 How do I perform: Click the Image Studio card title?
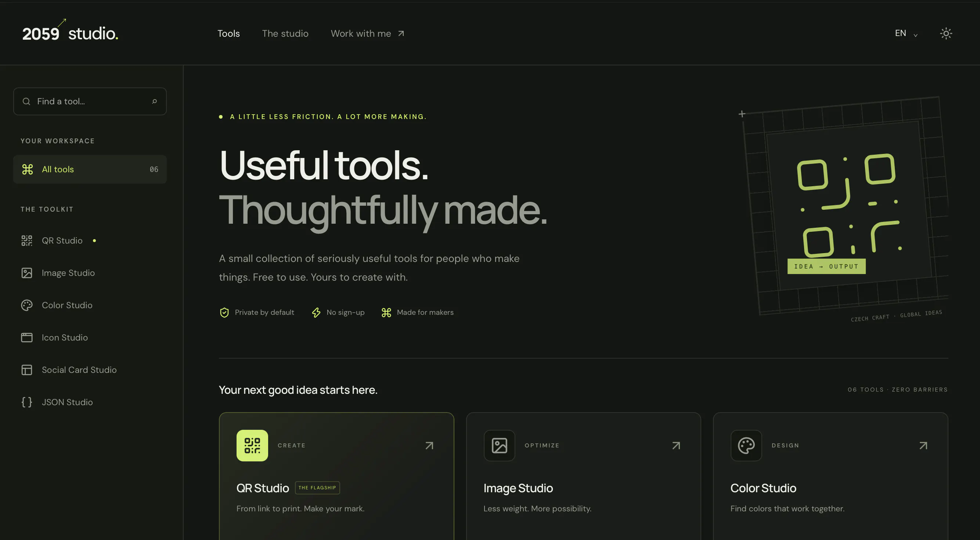tap(518, 488)
